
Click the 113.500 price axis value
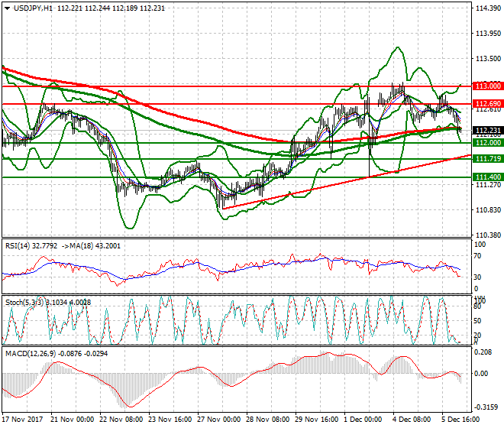488,59
